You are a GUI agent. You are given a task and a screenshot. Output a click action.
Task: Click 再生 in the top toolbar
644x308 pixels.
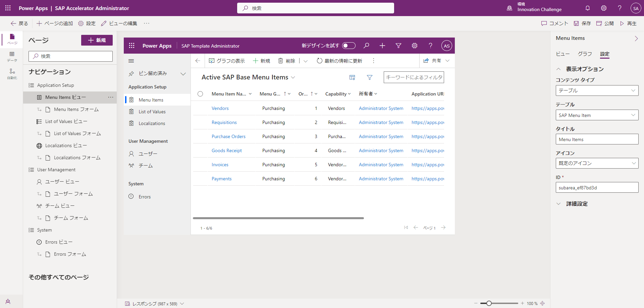coord(628,23)
